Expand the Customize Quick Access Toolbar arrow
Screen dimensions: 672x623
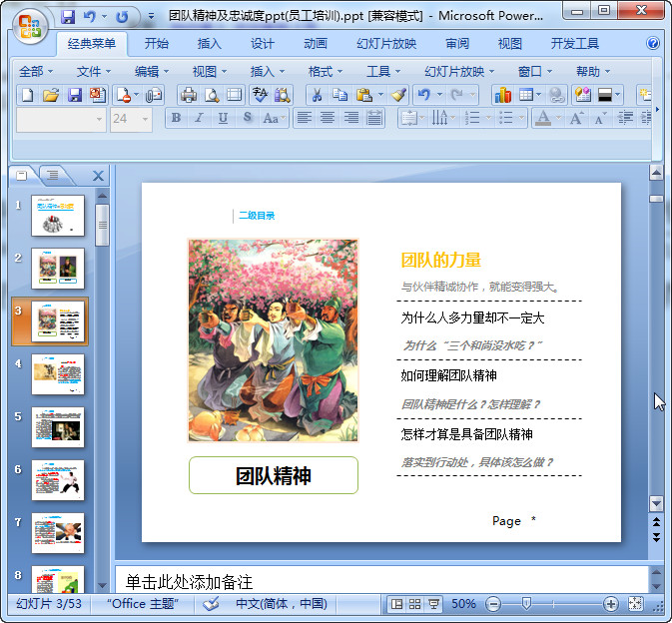tap(151, 17)
